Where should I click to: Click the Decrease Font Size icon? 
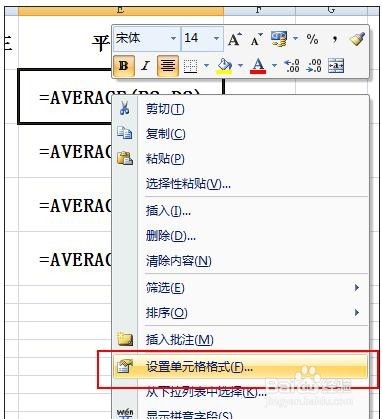tap(256, 40)
